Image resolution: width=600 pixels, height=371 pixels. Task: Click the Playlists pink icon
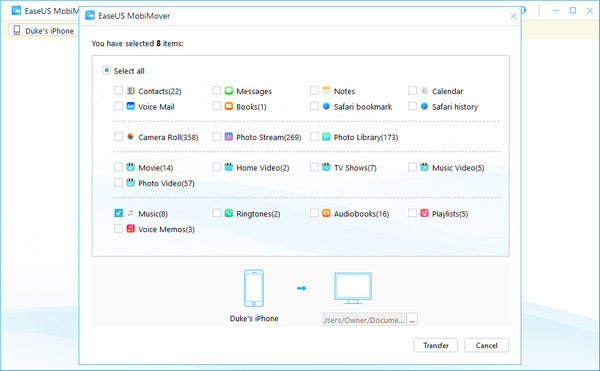(424, 213)
